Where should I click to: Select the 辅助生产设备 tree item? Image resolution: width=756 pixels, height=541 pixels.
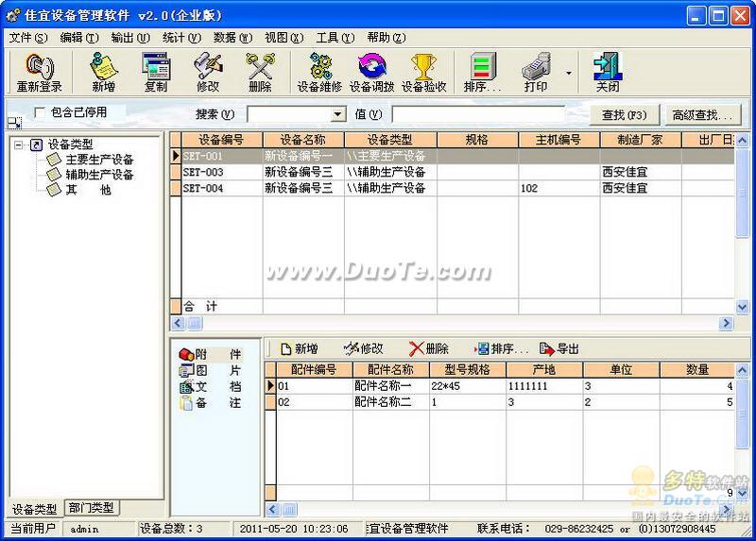[x=99, y=175]
